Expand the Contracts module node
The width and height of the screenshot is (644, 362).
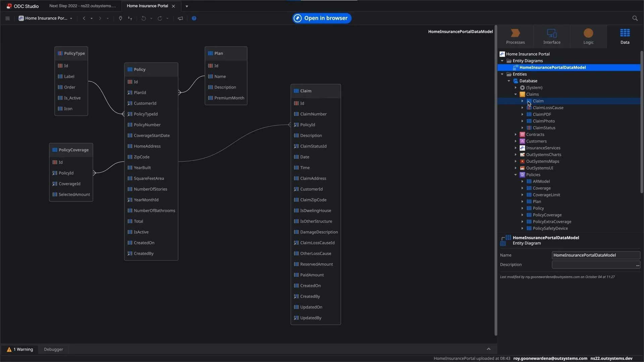click(516, 134)
